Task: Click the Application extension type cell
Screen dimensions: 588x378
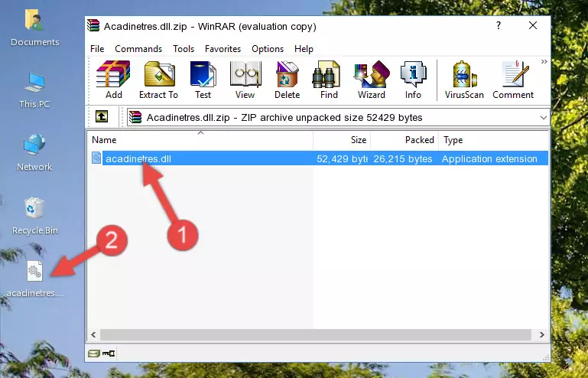Action: coord(489,159)
